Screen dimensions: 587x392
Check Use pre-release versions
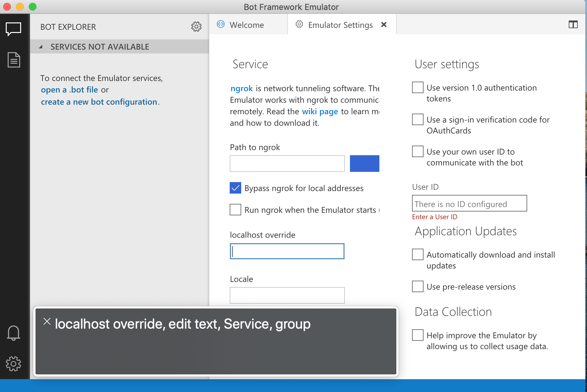[418, 286]
